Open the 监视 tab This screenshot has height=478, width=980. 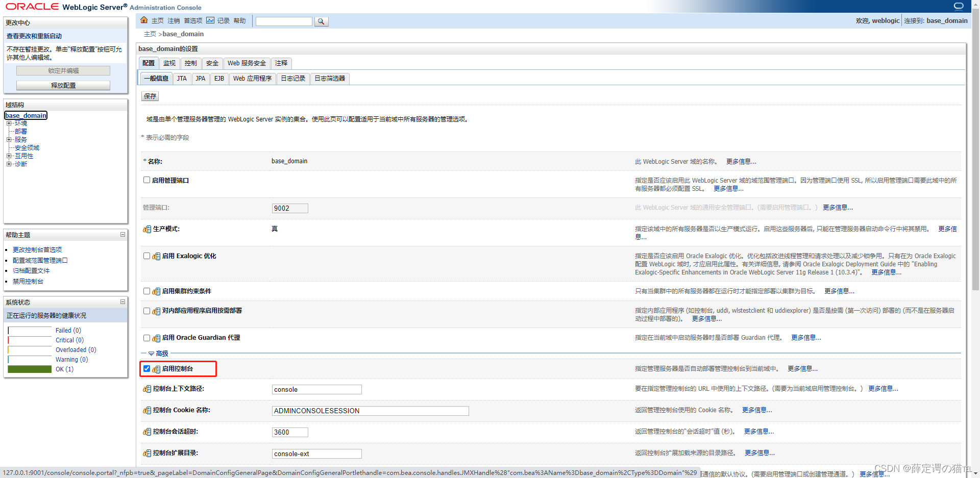[169, 63]
